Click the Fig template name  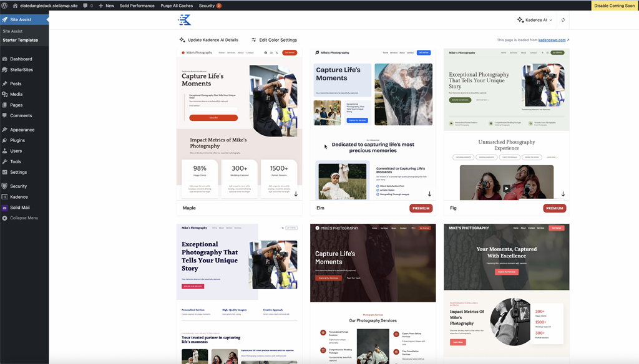point(453,208)
